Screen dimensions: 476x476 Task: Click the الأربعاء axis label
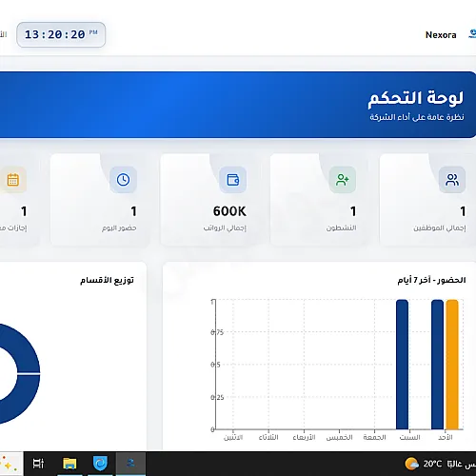coord(304,437)
